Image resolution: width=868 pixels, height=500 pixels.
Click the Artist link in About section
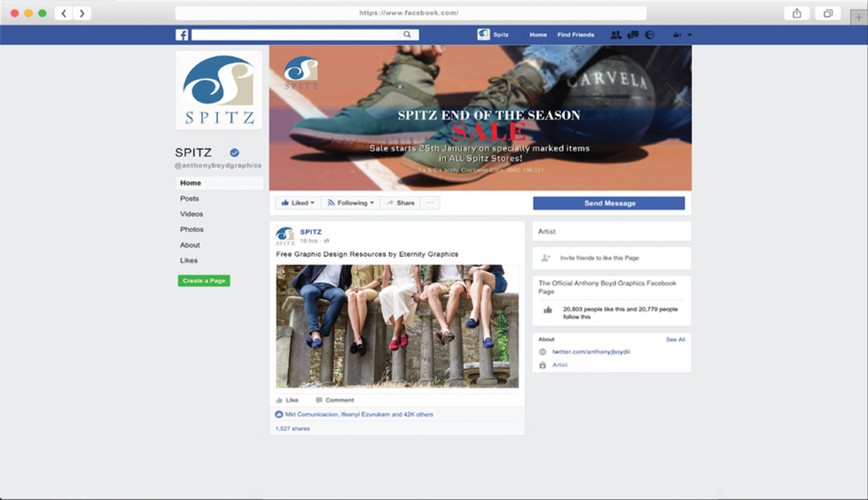[559, 365]
